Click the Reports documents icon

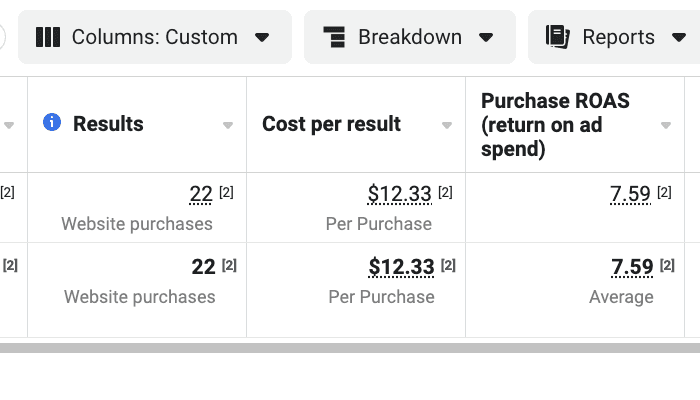[x=558, y=37]
